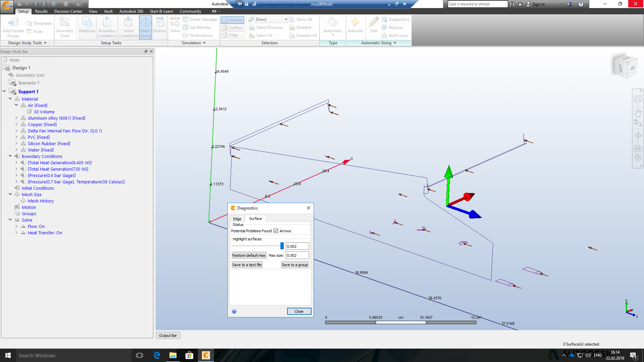644x362 pixels.
Task: Open the Direct selection dropdown
Action: (285, 19)
